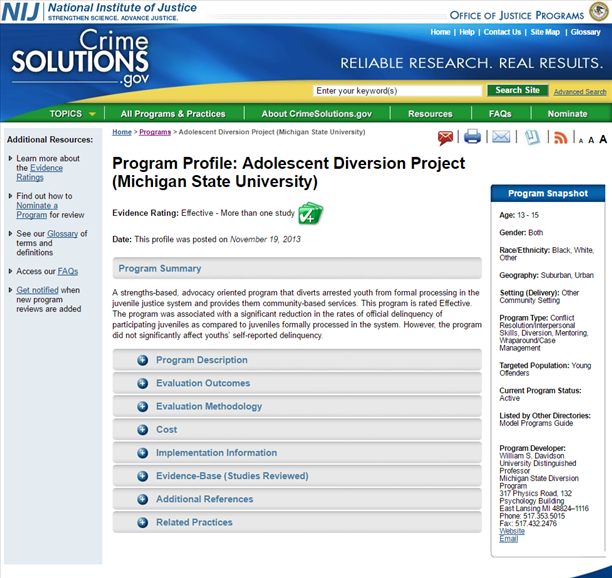This screenshot has width=612, height=578.
Task: Open the Advanced Search link
Action: (x=580, y=92)
